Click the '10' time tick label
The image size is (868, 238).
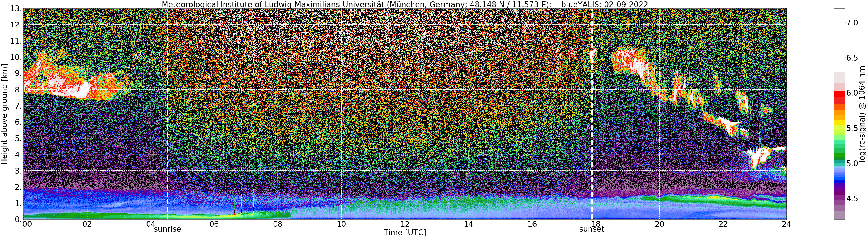[x=341, y=224]
